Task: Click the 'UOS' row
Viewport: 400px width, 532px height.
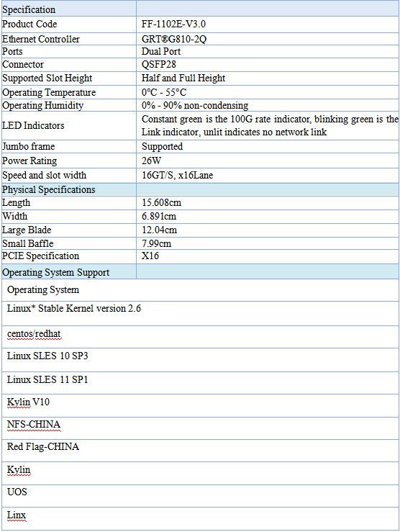Action: tap(200, 496)
